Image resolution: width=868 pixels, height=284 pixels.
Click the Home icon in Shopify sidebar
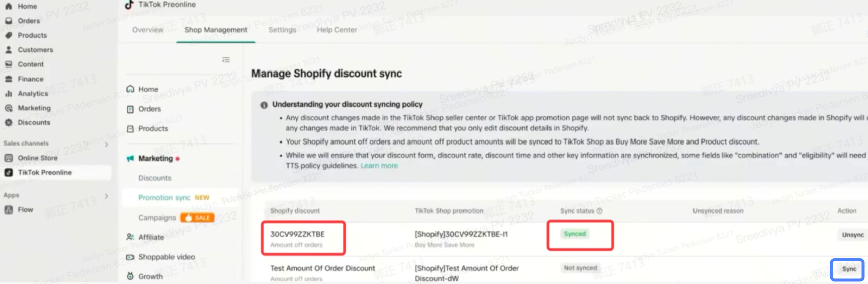pos(9,6)
